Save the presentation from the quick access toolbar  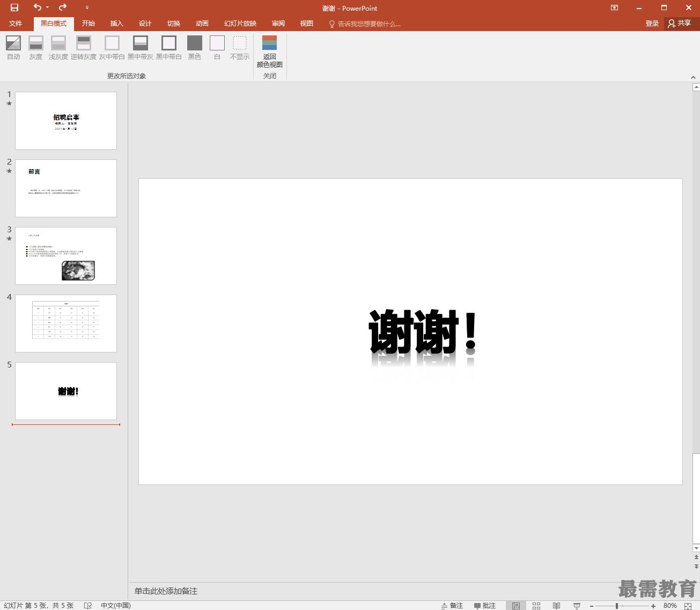[x=14, y=8]
